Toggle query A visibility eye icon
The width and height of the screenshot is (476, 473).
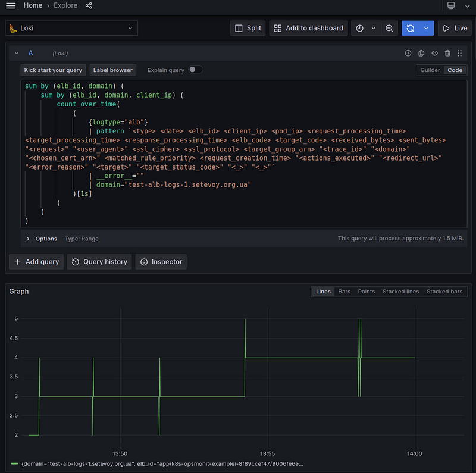(434, 54)
